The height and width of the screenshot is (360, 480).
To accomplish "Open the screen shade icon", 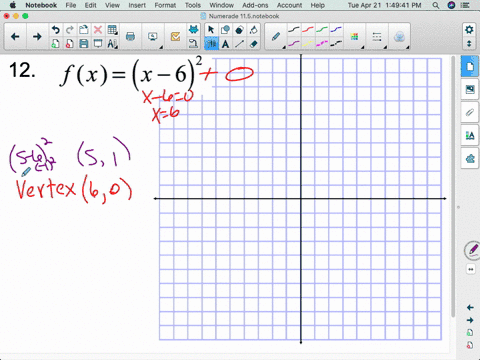I will click(x=98, y=44).
